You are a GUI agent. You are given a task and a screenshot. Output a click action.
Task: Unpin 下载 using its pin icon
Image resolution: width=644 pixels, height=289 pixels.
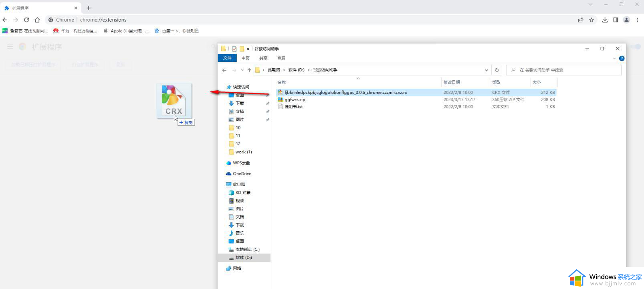pyautogui.click(x=268, y=104)
